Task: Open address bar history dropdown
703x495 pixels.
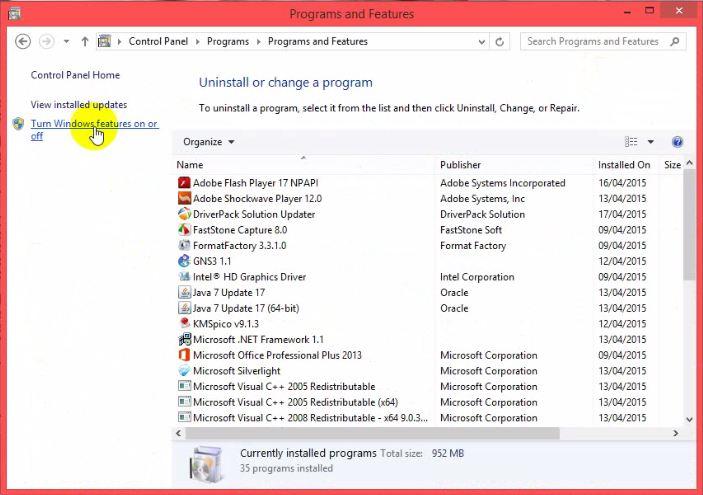Action: 482,42
